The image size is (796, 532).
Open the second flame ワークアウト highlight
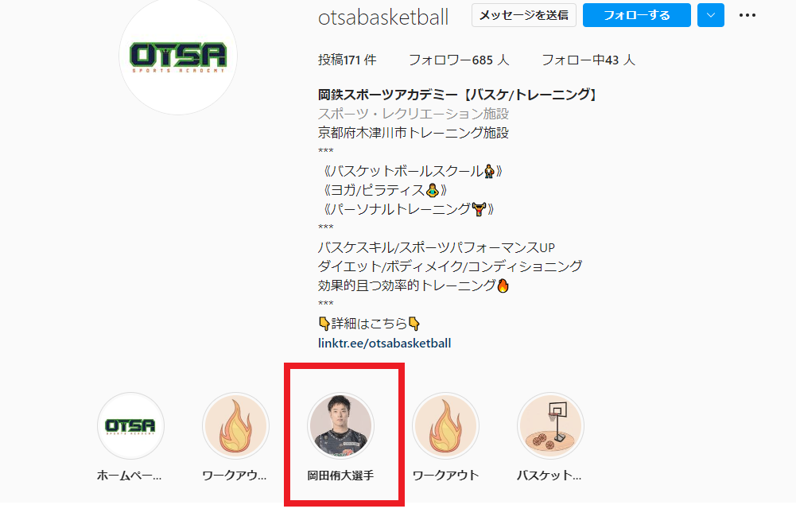click(446, 426)
